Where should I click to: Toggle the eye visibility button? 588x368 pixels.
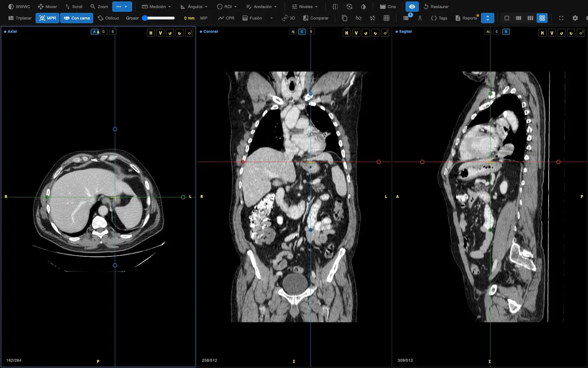pos(412,7)
